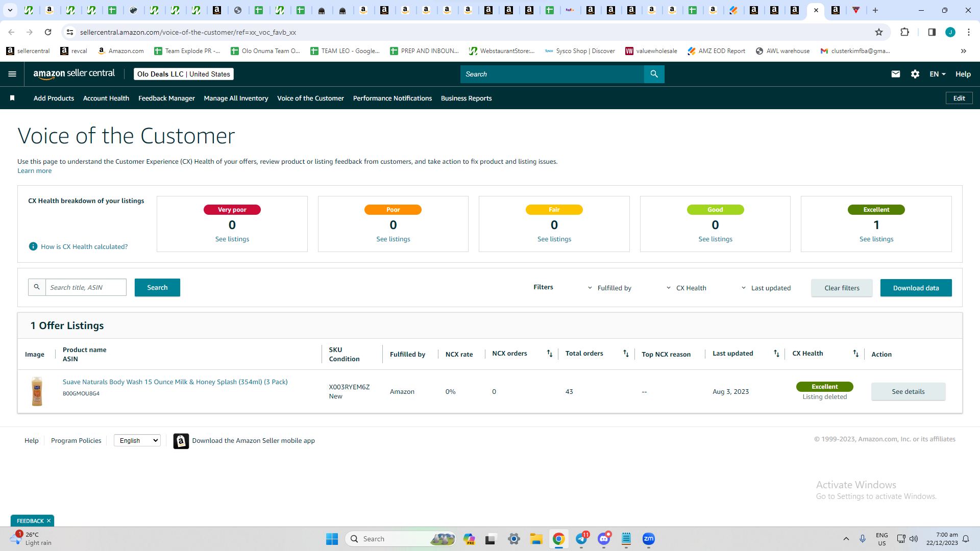Open Feedback Manager in the nav bar
Screen dimensions: 980x551
pos(166,98)
